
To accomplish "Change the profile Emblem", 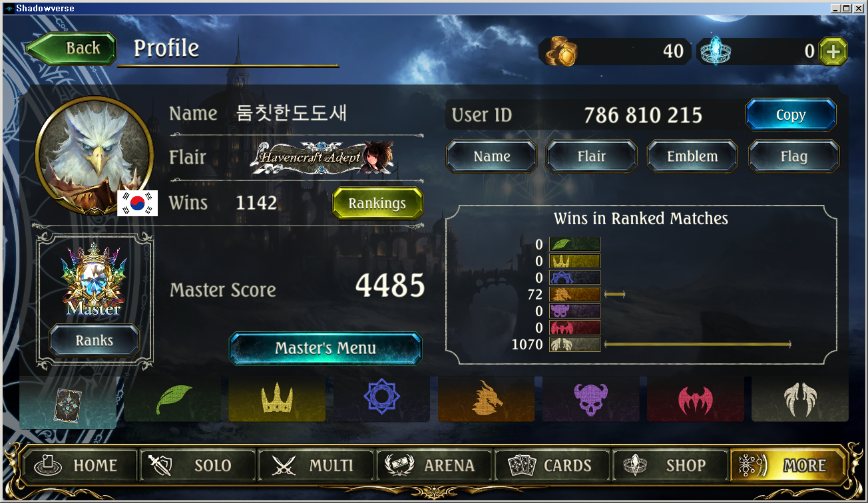I will click(692, 156).
